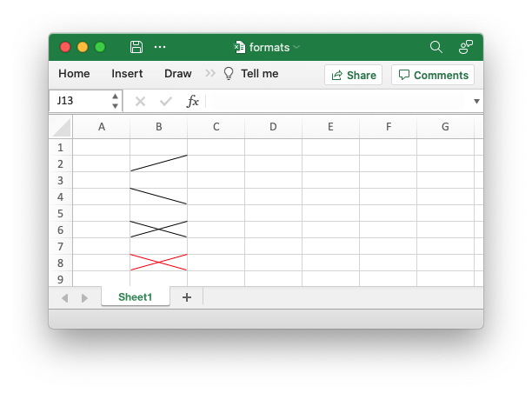Viewport: 532px width, 393px height.
Task: Click the confirm checkmark in formula bar
Action: [165, 101]
